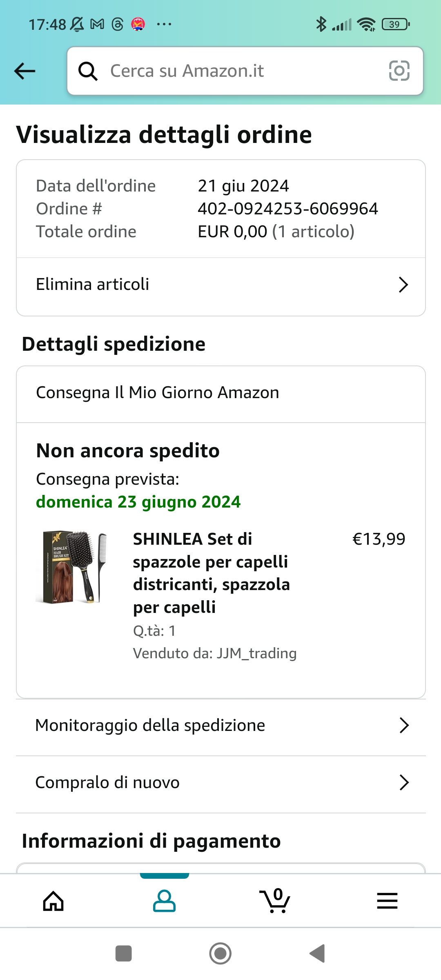Focus the Cerca su Amazon.it search field
The height and width of the screenshot is (980, 441).
(245, 71)
